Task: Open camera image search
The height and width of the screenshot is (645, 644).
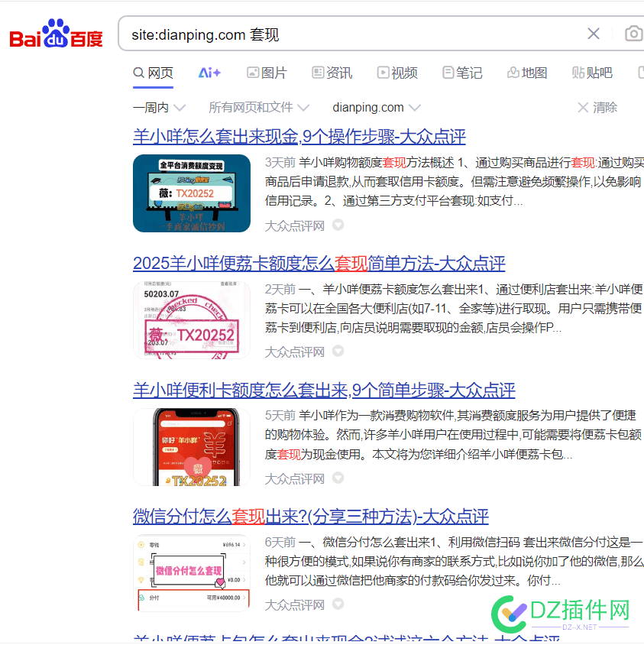Action: click(633, 34)
